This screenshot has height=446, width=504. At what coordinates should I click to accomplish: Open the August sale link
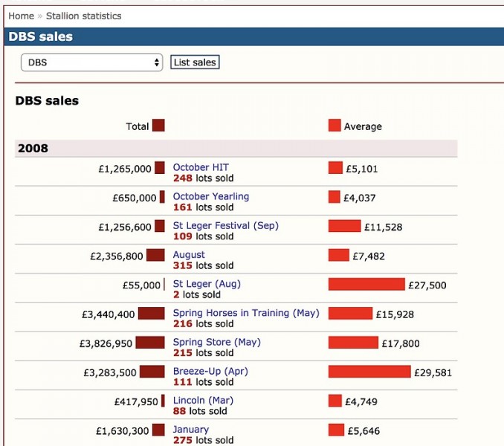(x=189, y=254)
